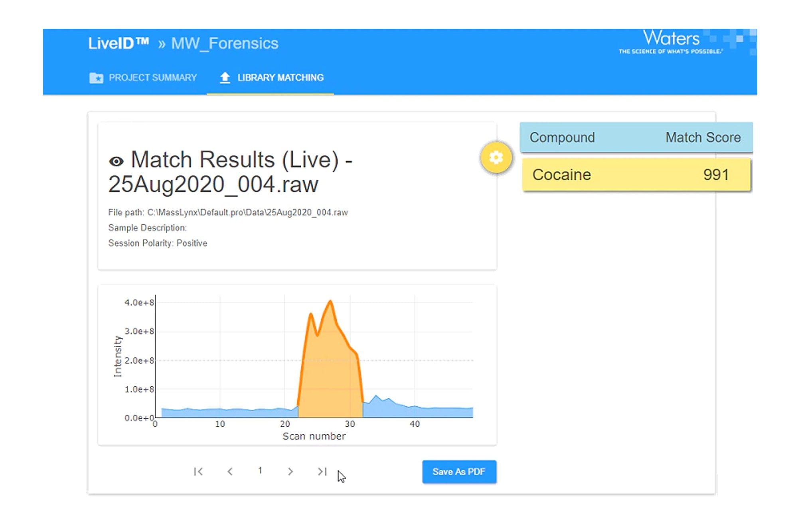Click the Save As PDF button

459,472
